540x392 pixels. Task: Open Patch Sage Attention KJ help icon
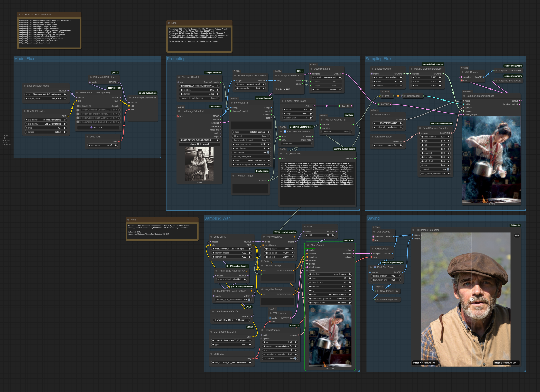click(247, 271)
